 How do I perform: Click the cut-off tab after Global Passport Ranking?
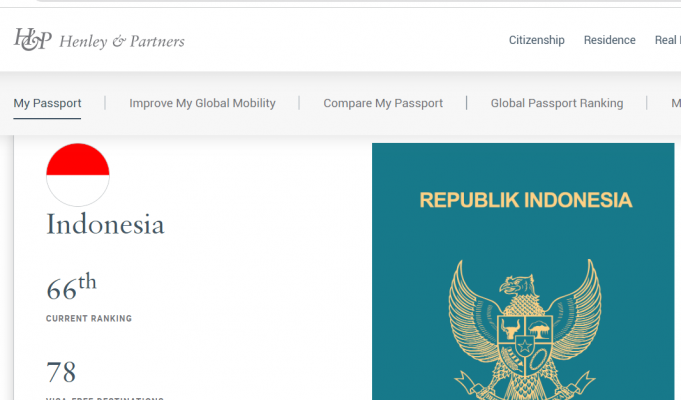coord(675,103)
